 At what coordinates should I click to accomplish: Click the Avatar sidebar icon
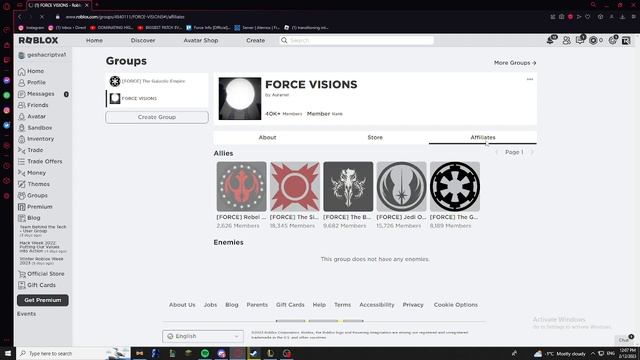(22, 117)
